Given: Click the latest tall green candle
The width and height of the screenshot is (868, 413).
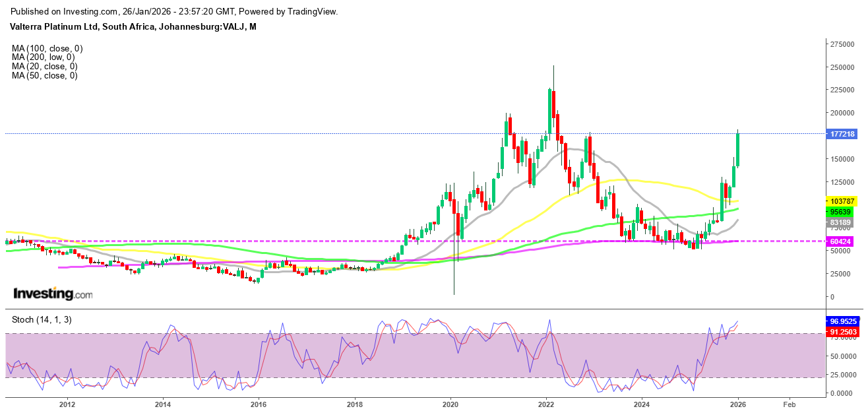Looking at the screenshot, I should (738, 150).
